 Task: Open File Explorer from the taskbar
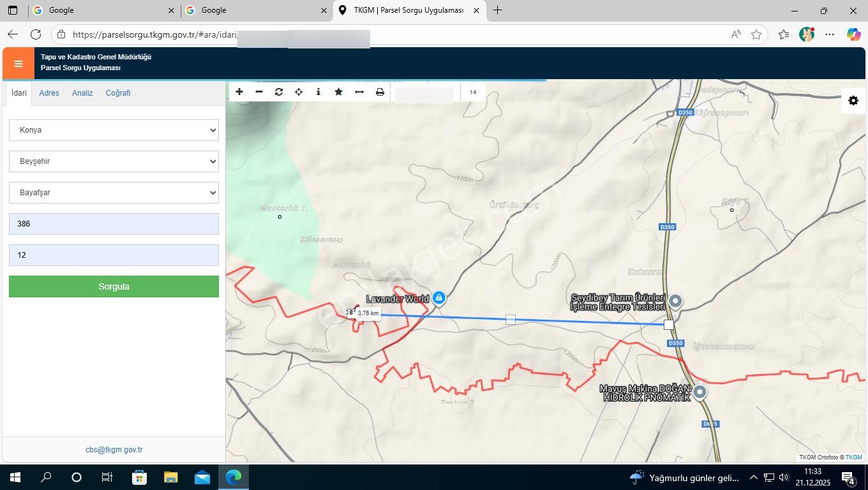point(170,477)
